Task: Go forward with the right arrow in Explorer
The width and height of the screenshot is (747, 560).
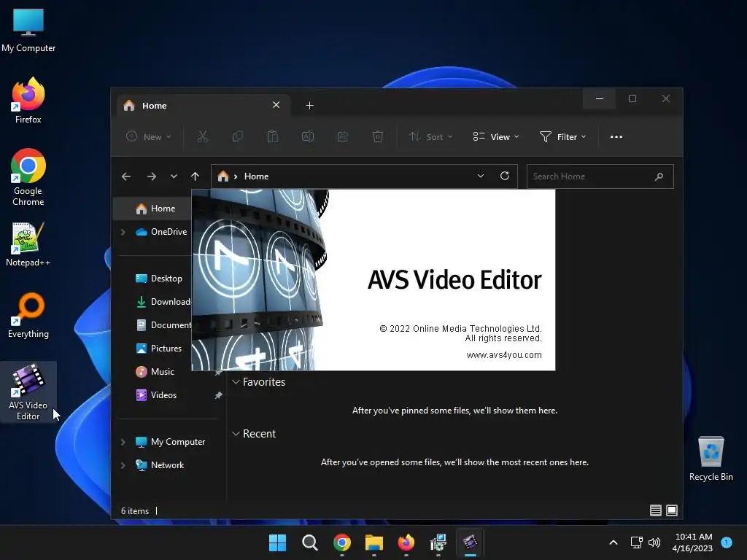Action: [x=152, y=176]
